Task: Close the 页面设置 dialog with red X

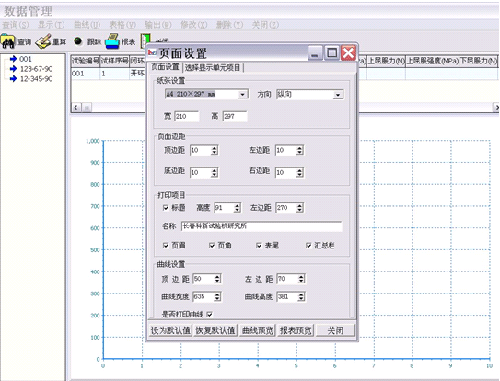Action: (x=349, y=53)
